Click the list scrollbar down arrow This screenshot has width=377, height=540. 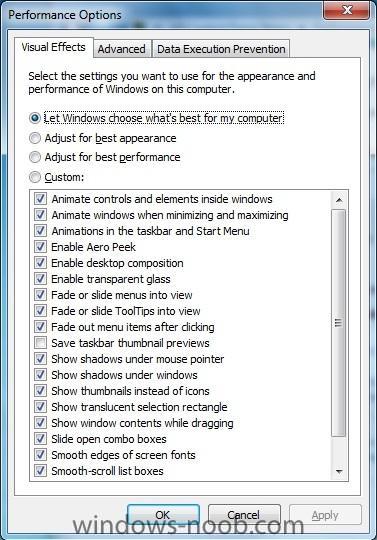339,472
